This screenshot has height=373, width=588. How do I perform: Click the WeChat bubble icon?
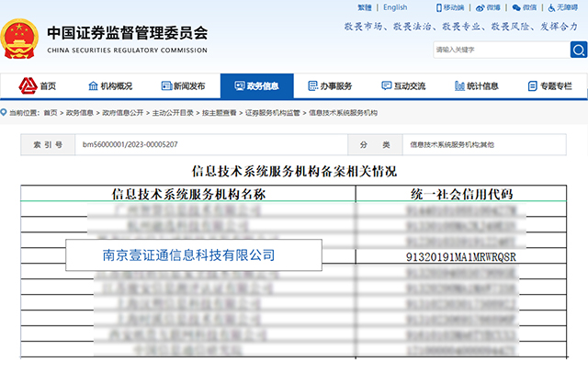click(x=516, y=7)
